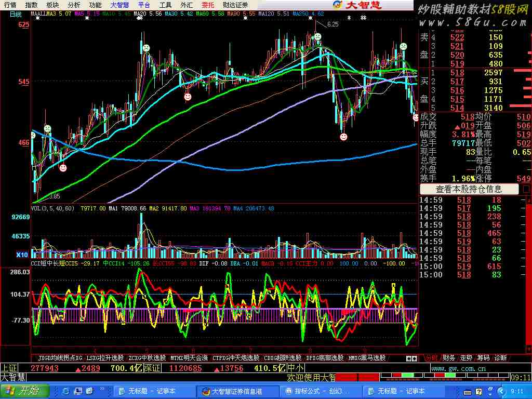This screenshot has height=399, width=532.
Task: Open the 外汇 menu
Action: pyautogui.click(x=187, y=5)
